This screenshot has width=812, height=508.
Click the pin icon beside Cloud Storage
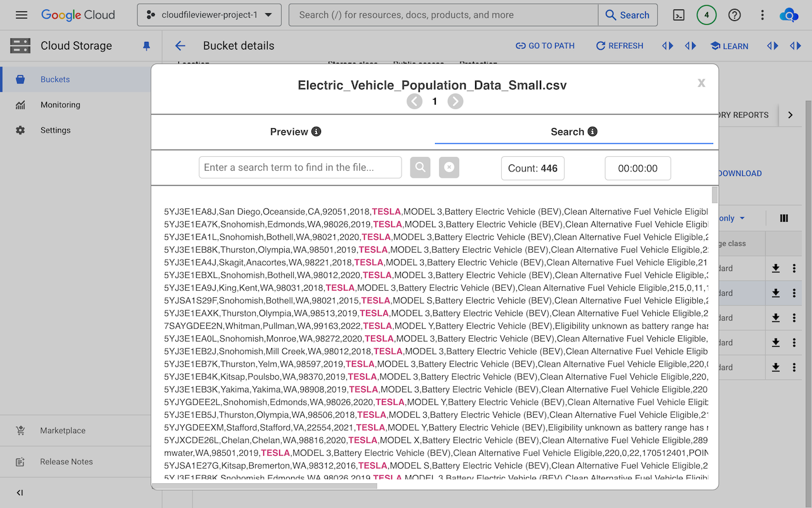(147, 46)
